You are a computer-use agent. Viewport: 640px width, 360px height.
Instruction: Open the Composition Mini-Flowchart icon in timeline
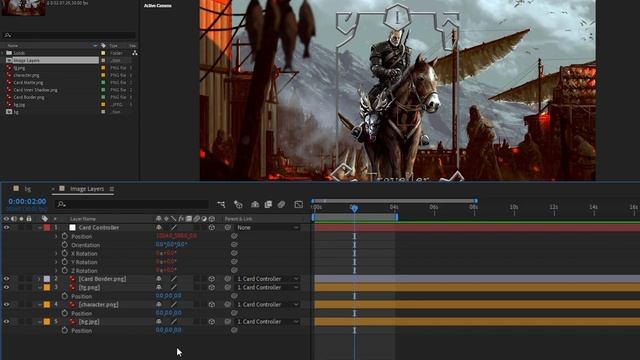tap(221, 204)
